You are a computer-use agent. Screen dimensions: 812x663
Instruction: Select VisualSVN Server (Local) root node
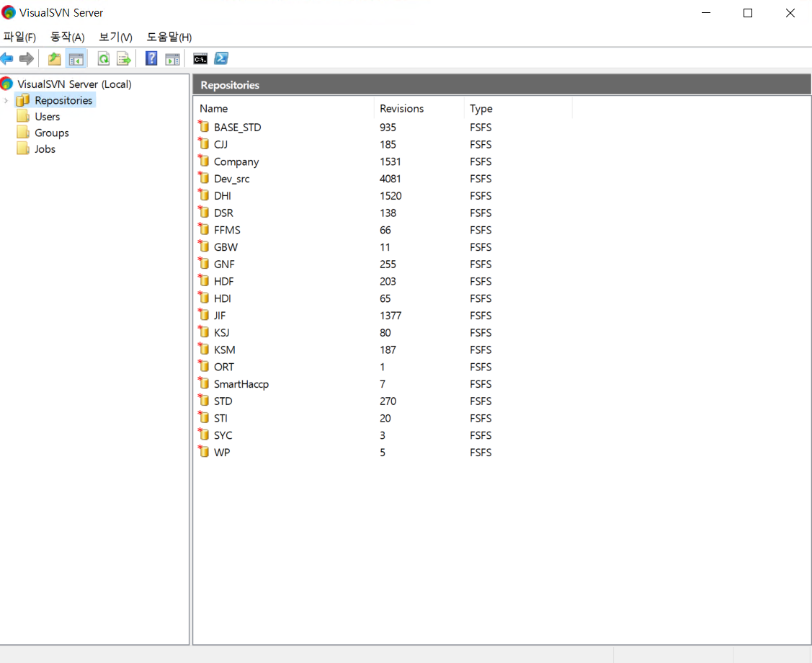pyautogui.click(x=74, y=84)
